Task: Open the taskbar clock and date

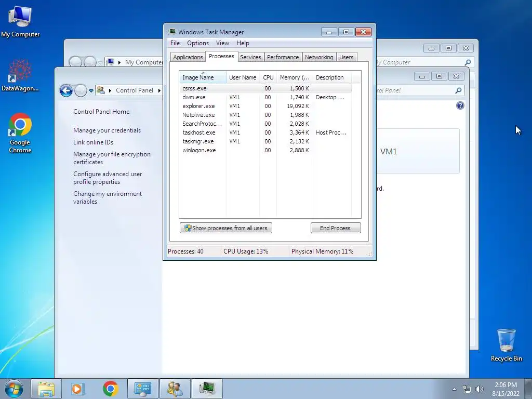Action: [506, 389]
